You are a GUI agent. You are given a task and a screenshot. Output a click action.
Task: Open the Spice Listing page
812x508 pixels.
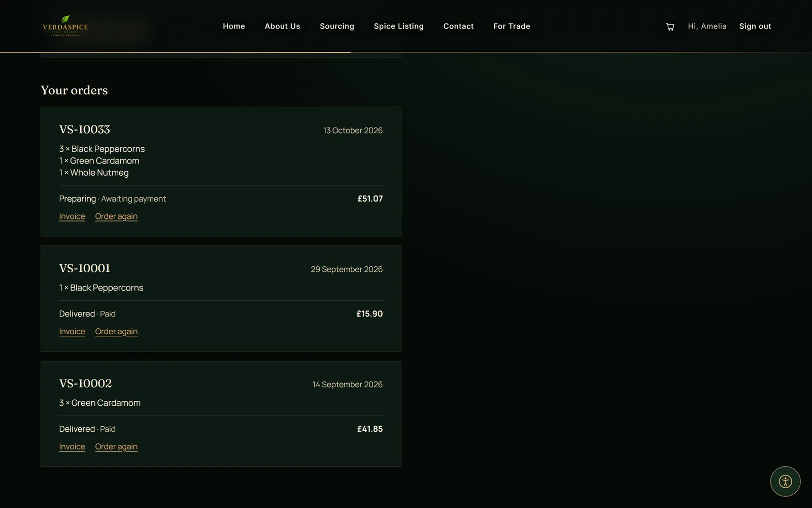tap(398, 26)
